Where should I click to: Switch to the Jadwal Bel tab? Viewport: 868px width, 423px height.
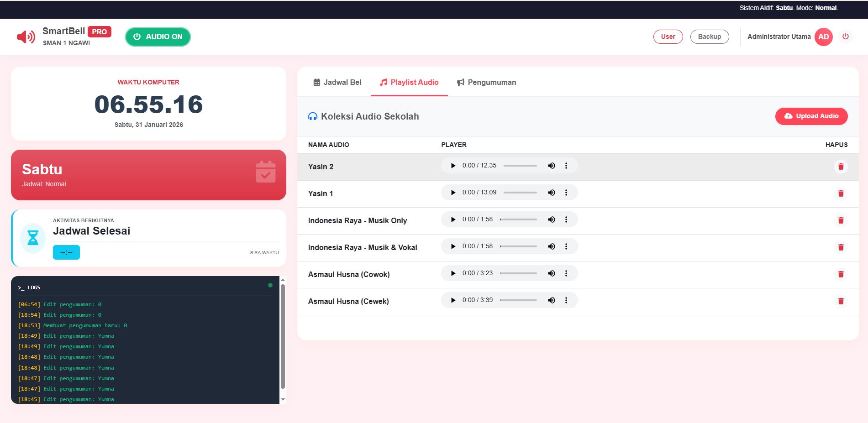pos(337,83)
